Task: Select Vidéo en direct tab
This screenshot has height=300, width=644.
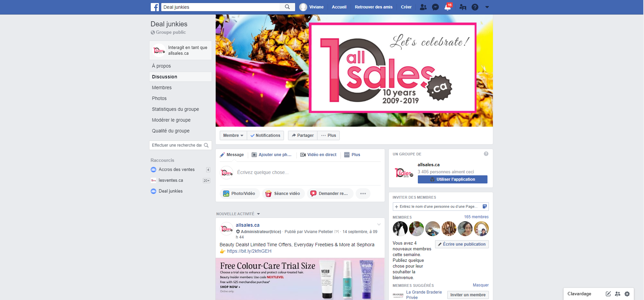Action: tap(318, 155)
